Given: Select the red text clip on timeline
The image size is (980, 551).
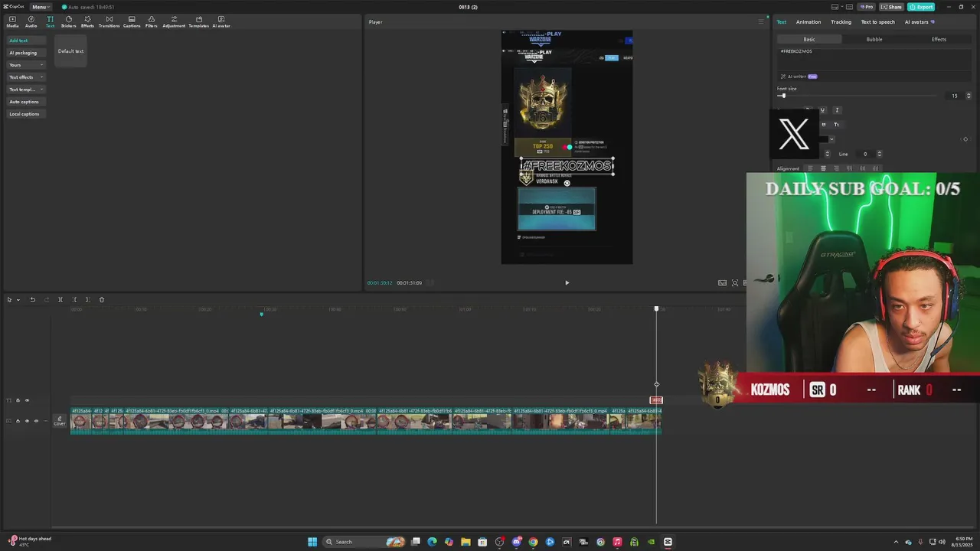Looking at the screenshot, I should [656, 400].
